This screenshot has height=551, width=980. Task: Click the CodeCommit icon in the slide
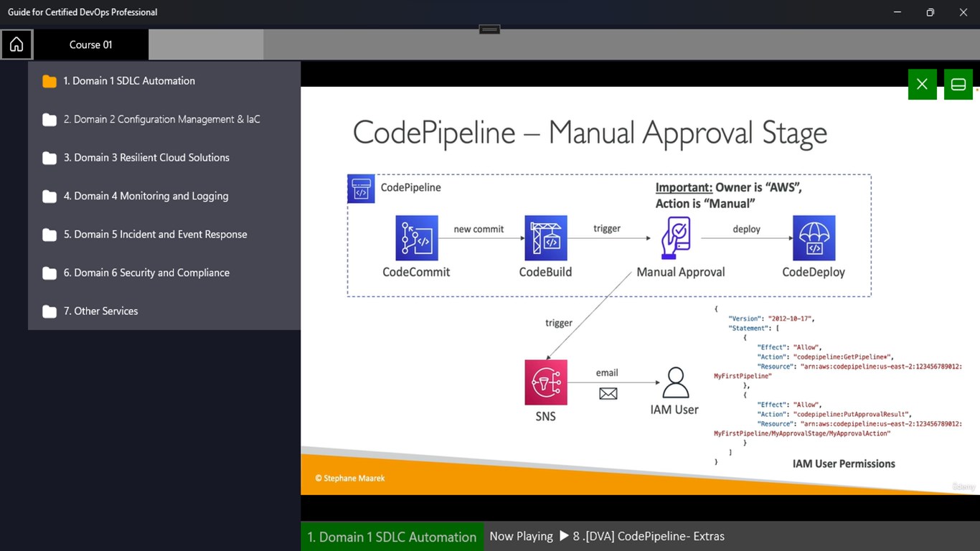coord(416,238)
